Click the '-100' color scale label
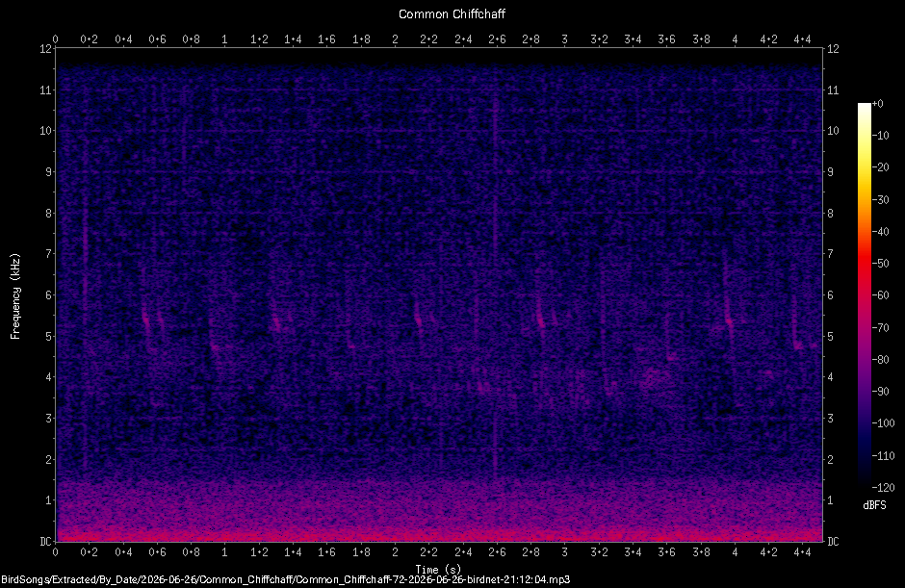Image resolution: width=905 pixels, height=588 pixels. point(883,423)
